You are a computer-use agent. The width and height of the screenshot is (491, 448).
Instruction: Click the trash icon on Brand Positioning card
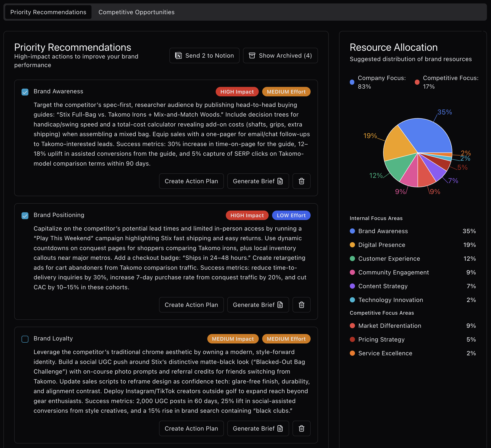302,305
